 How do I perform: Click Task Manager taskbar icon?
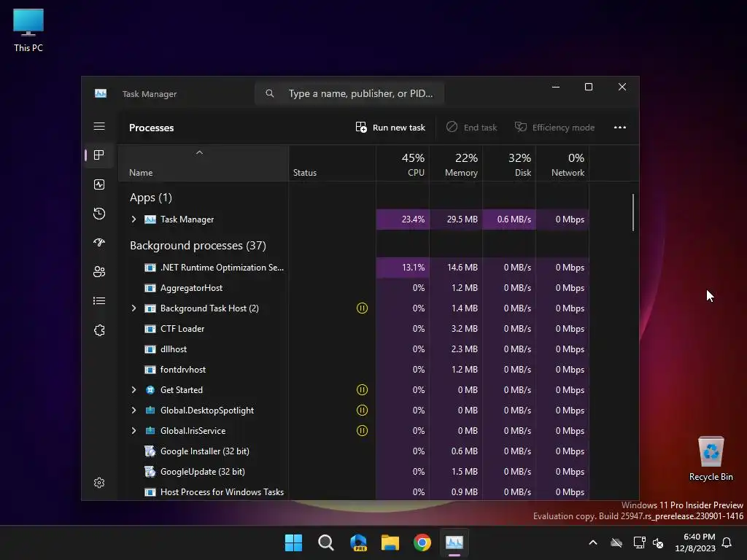tap(454, 542)
